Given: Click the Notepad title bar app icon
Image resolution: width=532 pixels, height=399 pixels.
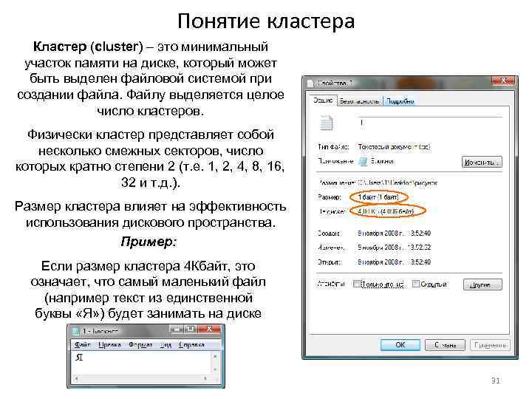Looking at the screenshot, I should (x=75, y=330).
